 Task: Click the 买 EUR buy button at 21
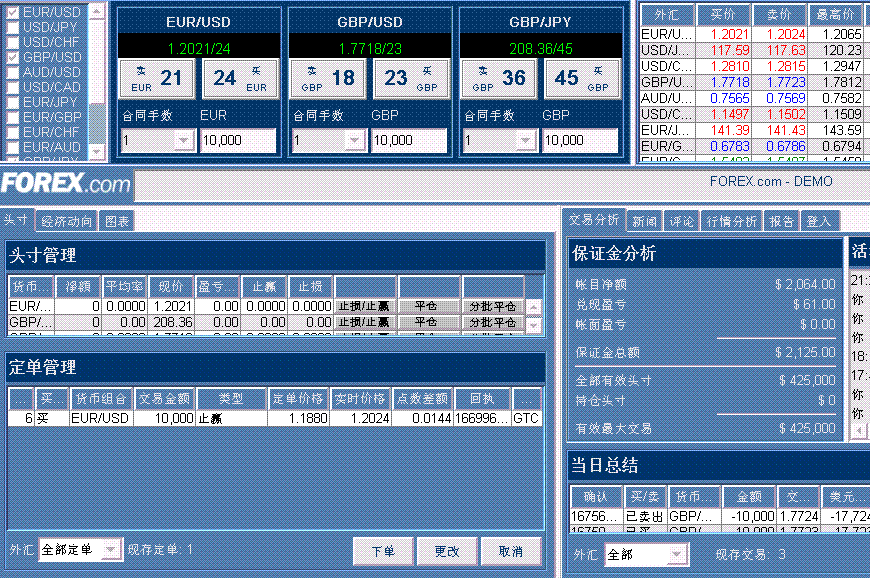click(157, 78)
